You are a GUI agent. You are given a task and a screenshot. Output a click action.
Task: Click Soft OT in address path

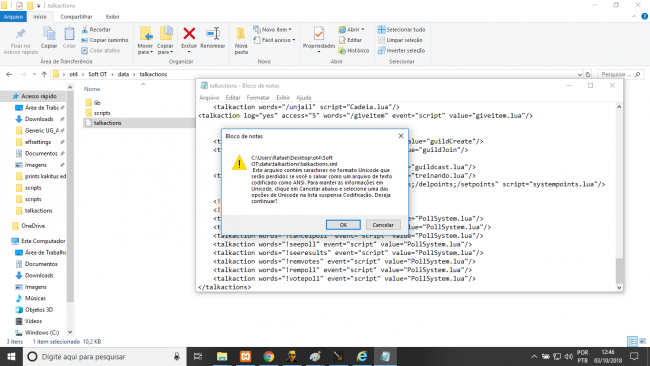[x=97, y=74]
